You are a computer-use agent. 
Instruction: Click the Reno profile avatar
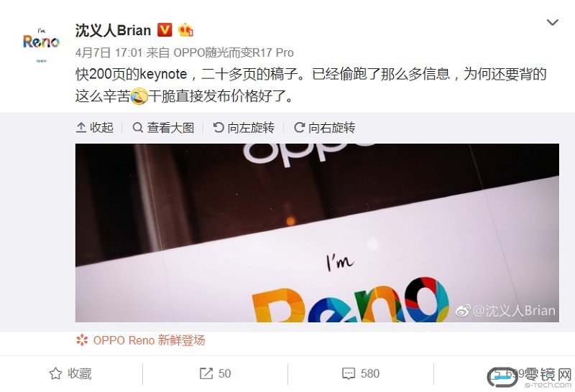41,43
